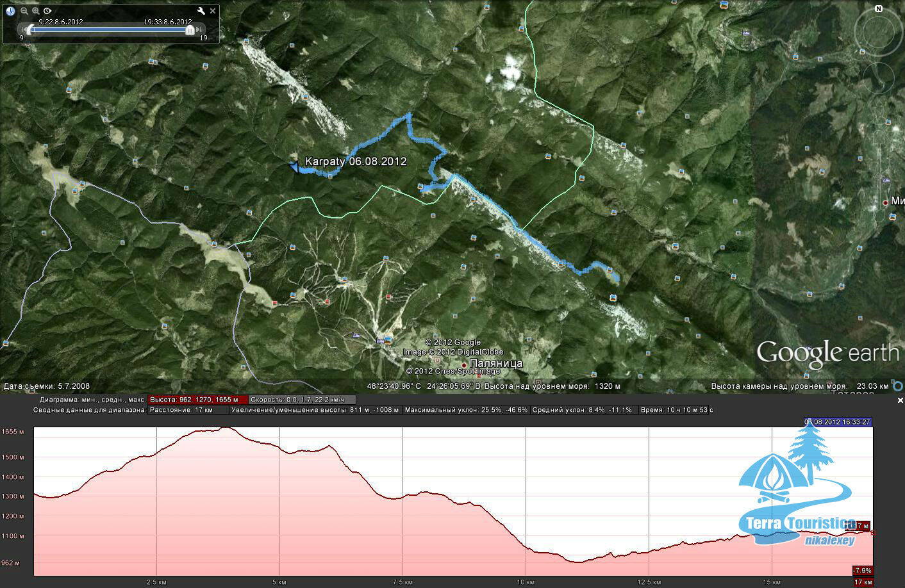Click the Дата съемки 5.7.2008 status
Image resolution: width=905 pixels, height=588 pixels.
(x=47, y=386)
